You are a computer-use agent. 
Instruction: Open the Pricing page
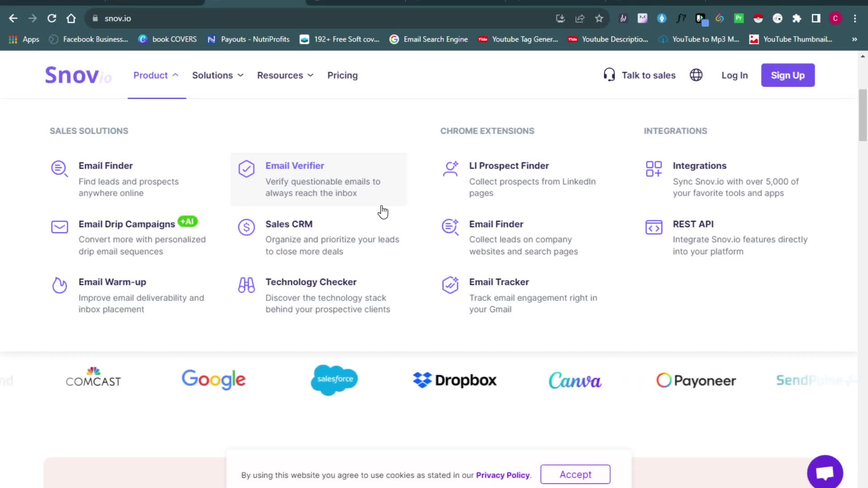[x=342, y=75]
